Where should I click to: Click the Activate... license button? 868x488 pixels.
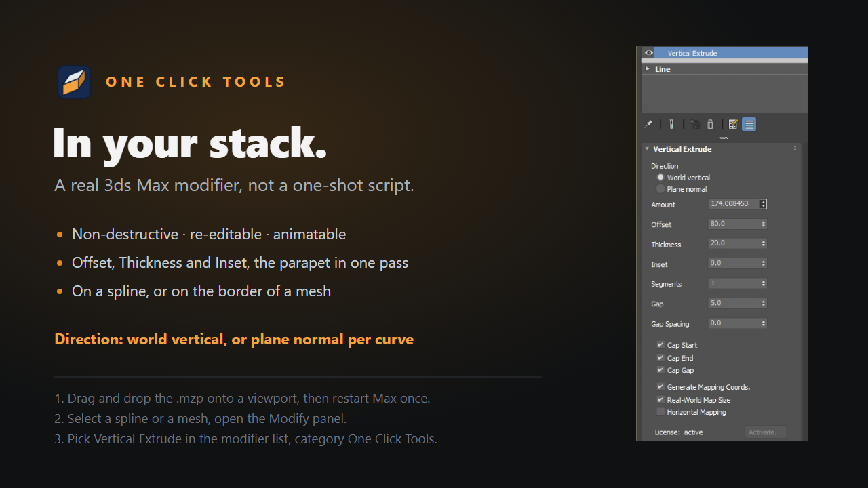(x=766, y=432)
